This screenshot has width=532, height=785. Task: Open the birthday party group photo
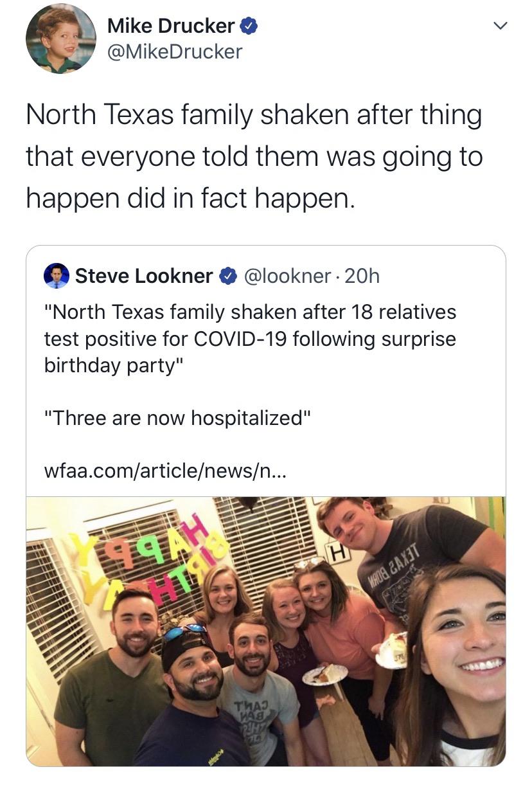point(265,631)
